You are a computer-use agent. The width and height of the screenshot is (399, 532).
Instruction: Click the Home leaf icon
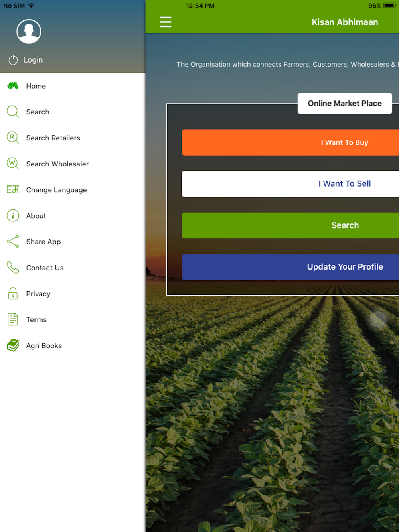point(13,85)
